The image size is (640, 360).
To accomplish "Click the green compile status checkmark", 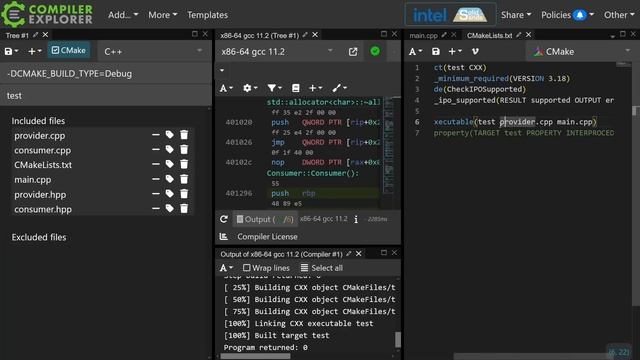I will click(375, 51).
